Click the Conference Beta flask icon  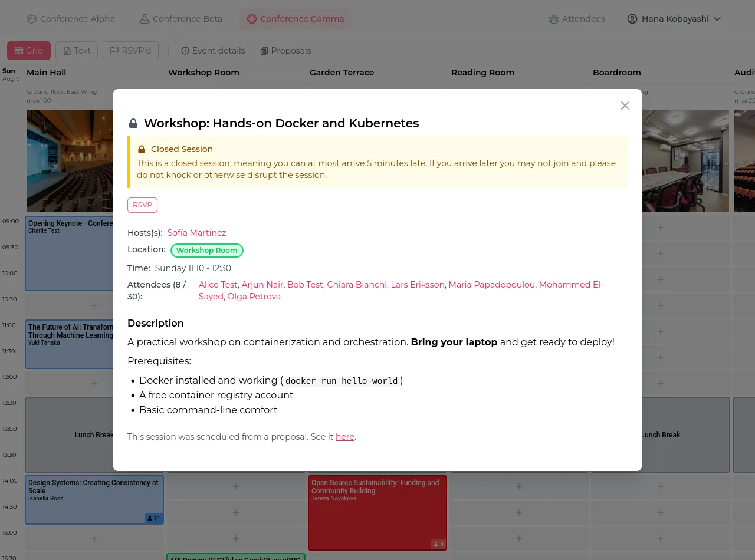145,19
